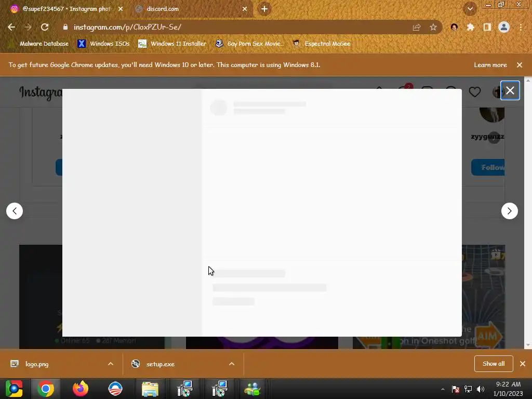Open Espectral McGee bookmark
Screen dimensions: 532x399
coord(321,44)
